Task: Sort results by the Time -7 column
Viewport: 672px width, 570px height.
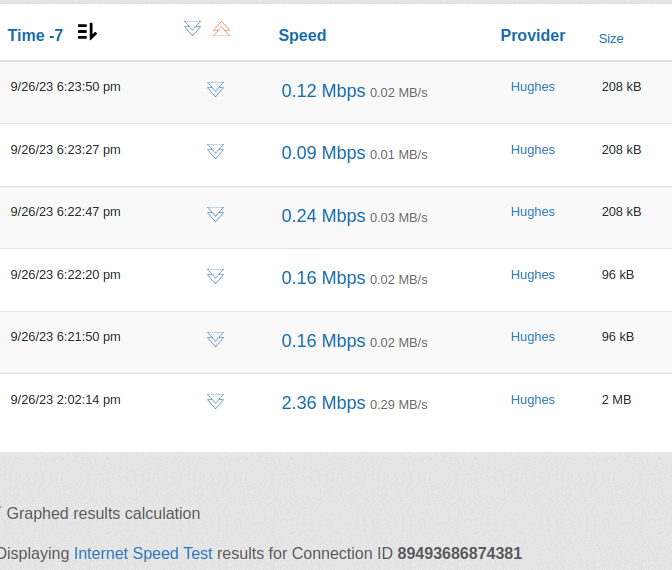Action: (x=35, y=35)
